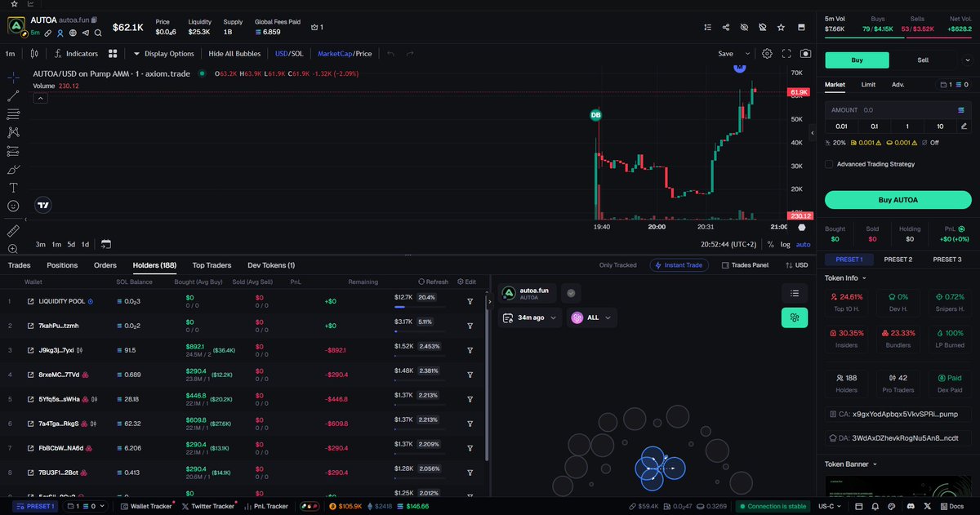This screenshot has width=980, height=515.
Task: Select the zoom in tool
Action: coord(13,248)
